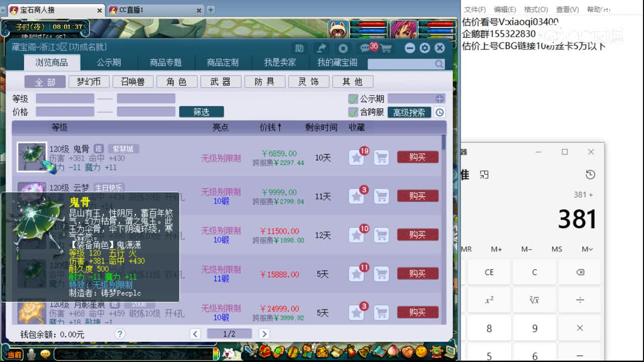Select the 梦幻币 category filter
Viewport: 644px width, 362px height.
pyautogui.click(x=89, y=81)
